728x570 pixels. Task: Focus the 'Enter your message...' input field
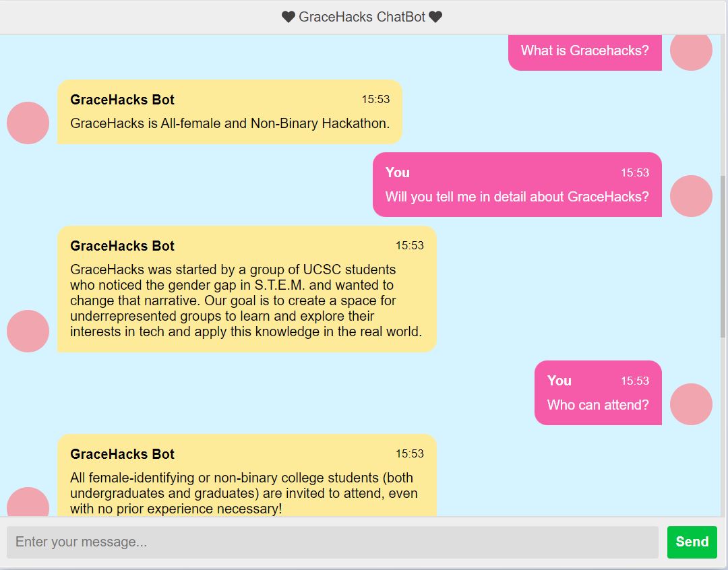(x=332, y=542)
